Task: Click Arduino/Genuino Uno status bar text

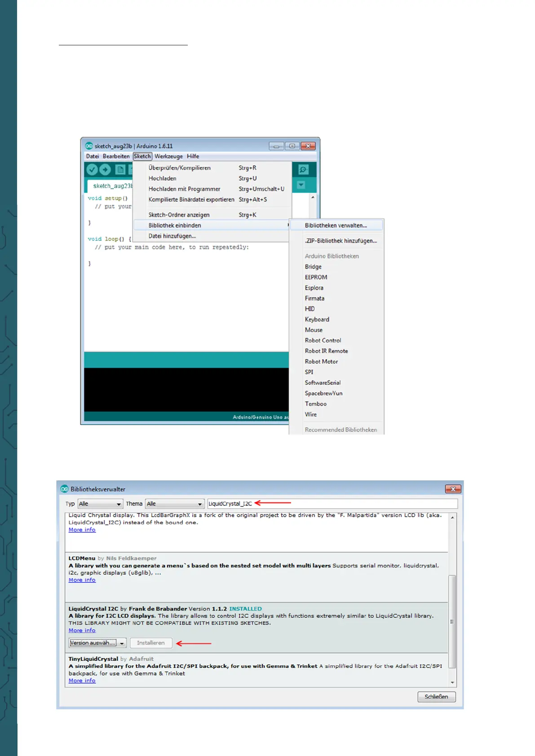Action: [x=261, y=417]
